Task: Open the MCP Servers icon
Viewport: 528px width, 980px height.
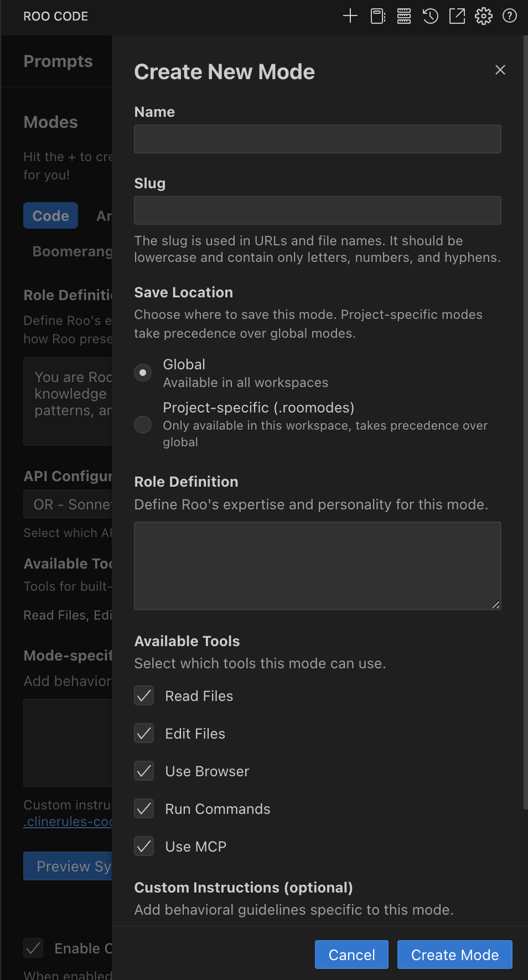Action: [403, 16]
